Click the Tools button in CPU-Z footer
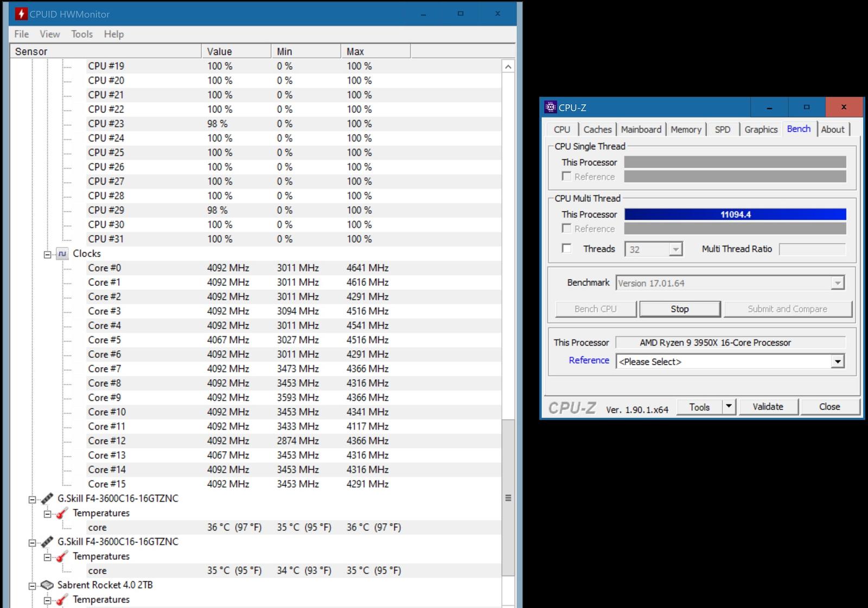868x608 pixels. click(699, 407)
